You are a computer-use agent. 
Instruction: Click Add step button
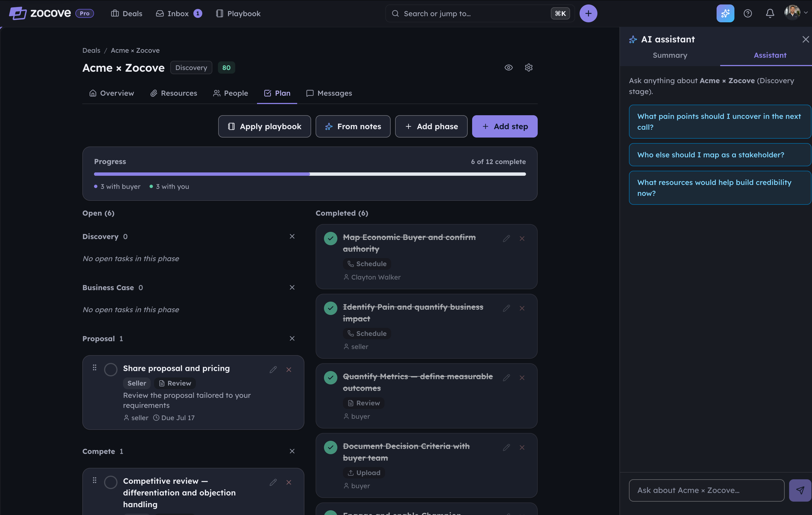pyautogui.click(x=505, y=126)
